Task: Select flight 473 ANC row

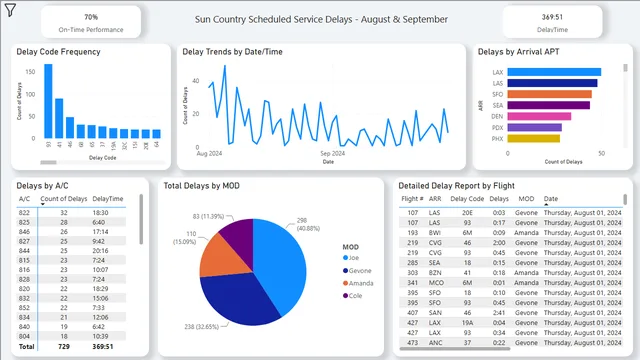Action: [x=511, y=343]
